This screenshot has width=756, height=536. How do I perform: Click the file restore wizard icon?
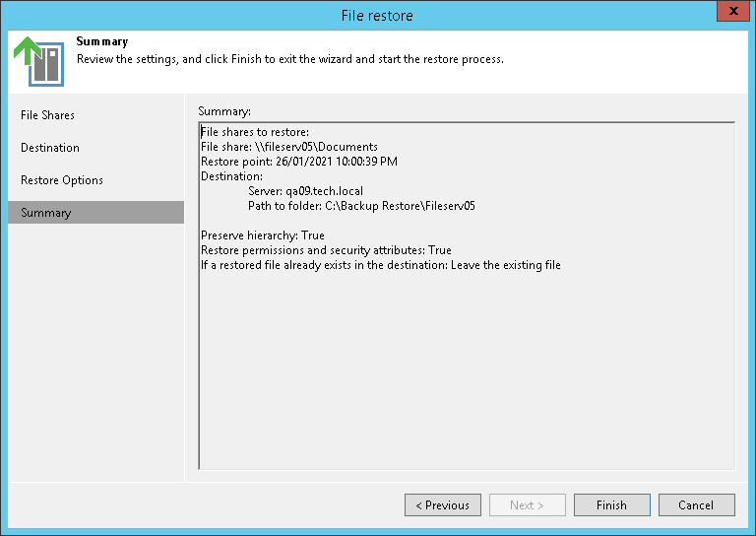(38, 61)
